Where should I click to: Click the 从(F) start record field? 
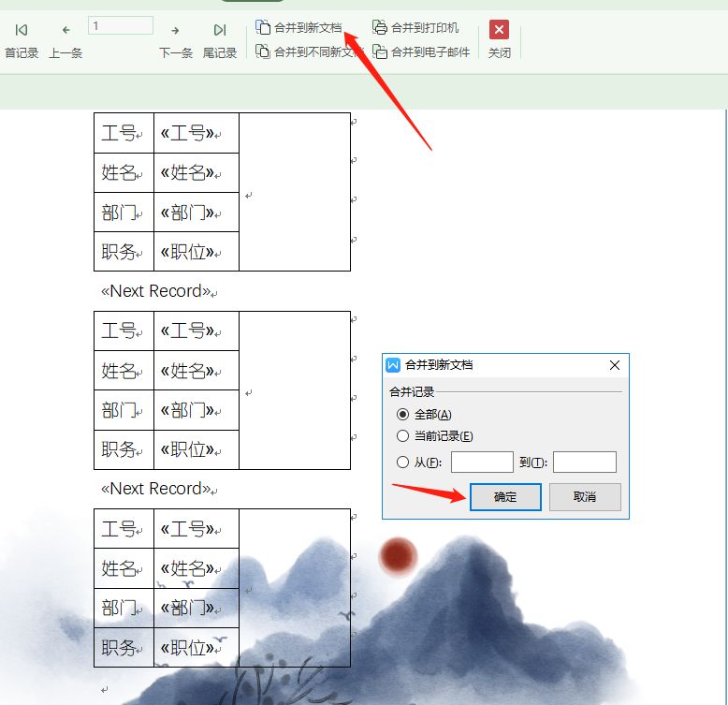coord(482,462)
